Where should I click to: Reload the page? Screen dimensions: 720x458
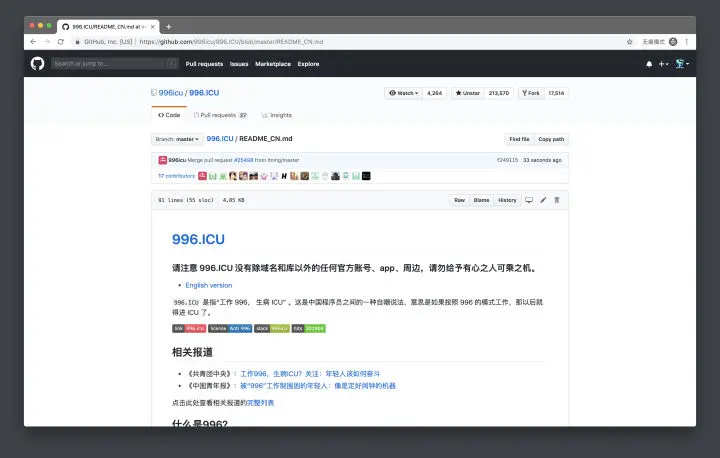coord(61,42)
